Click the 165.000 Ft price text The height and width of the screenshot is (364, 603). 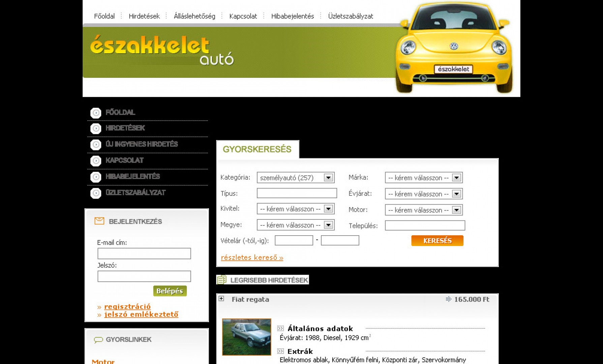pos(472,299)
